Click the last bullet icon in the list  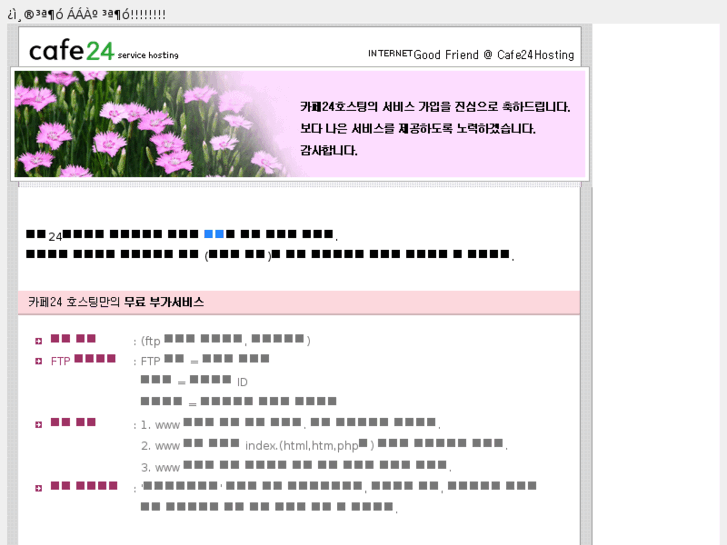coord(38,488)
